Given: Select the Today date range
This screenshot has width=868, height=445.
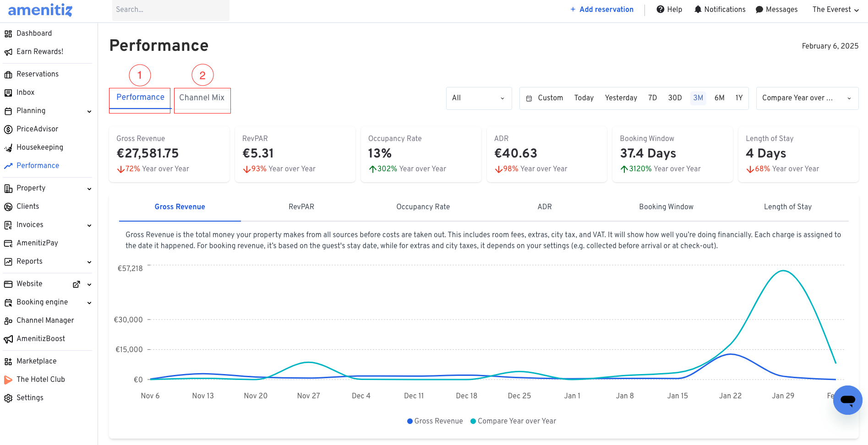Looking at the screenshot, I should (584, 98).
